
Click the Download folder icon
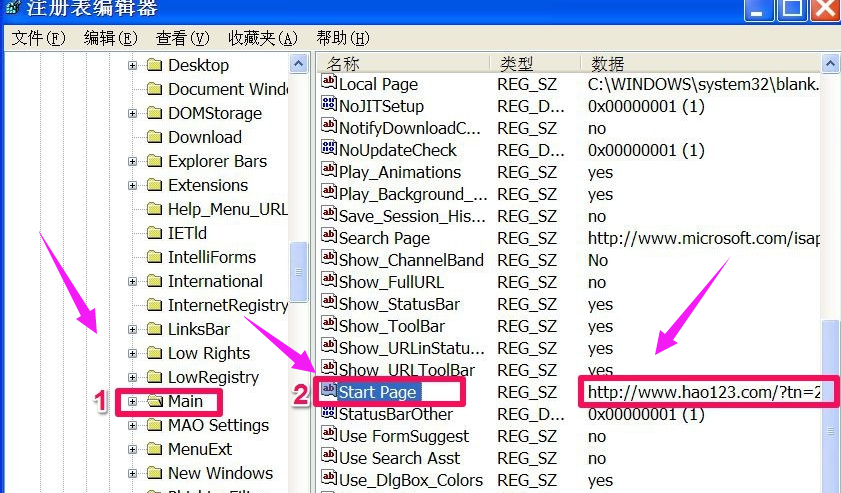click(x=154, y=137)
